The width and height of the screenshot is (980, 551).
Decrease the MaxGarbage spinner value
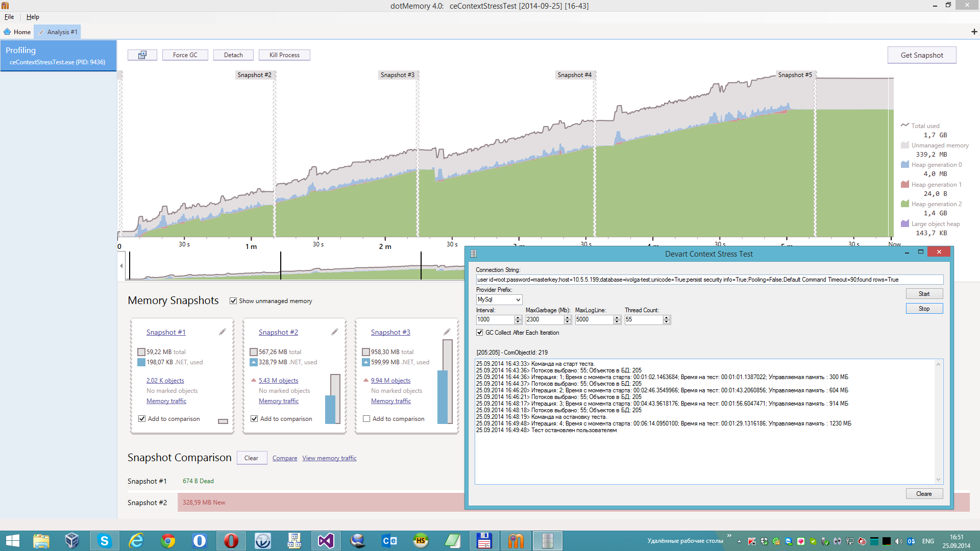(568, 322)
